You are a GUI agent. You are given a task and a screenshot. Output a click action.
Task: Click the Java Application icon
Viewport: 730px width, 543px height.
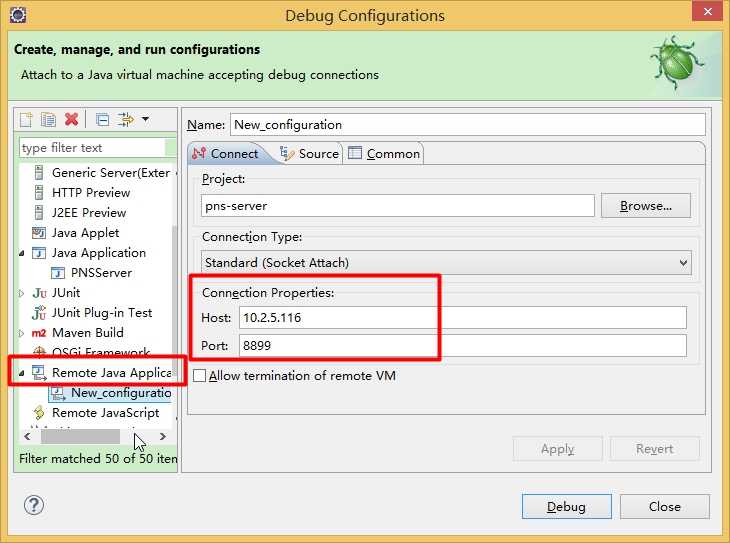39,253
